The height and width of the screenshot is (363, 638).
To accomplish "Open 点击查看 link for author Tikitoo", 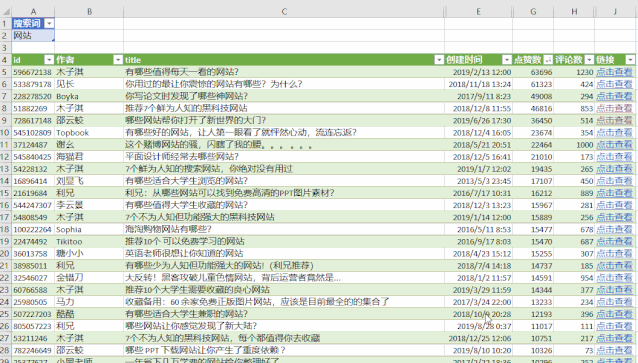I will [614, 241].
